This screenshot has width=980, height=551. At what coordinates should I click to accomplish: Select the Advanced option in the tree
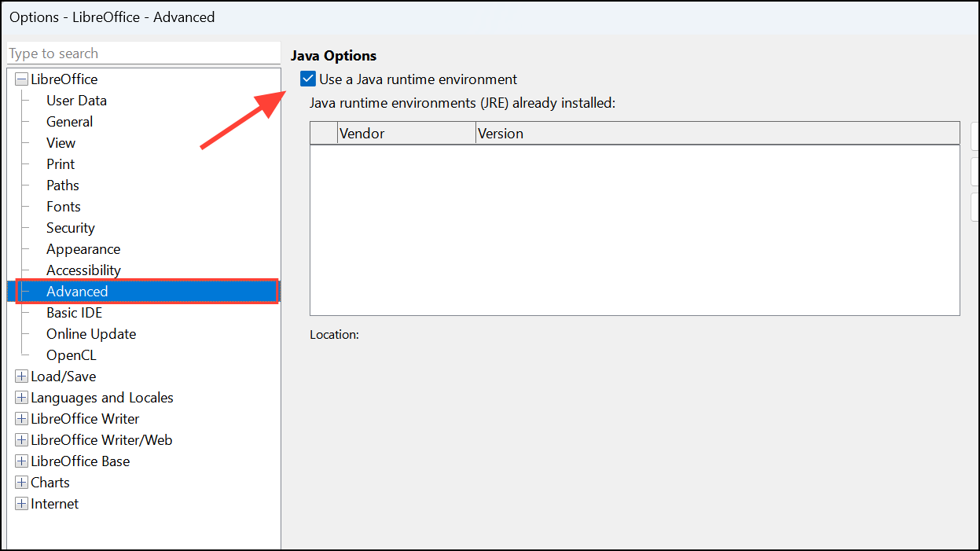76,291
